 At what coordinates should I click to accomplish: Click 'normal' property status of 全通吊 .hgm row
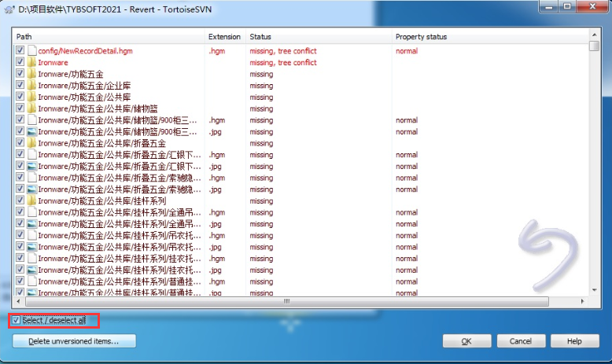coord(407,212)
